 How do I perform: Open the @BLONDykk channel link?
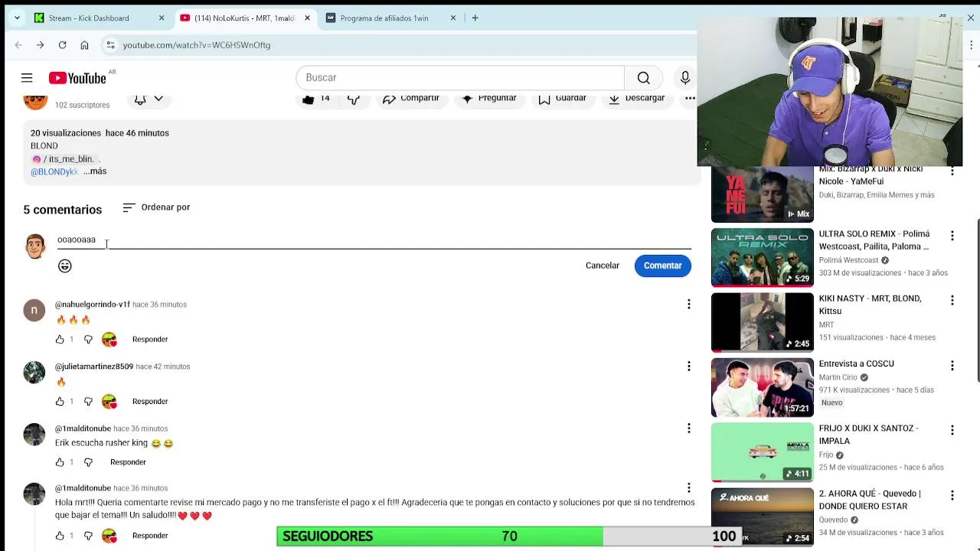[x=54, y=171]
